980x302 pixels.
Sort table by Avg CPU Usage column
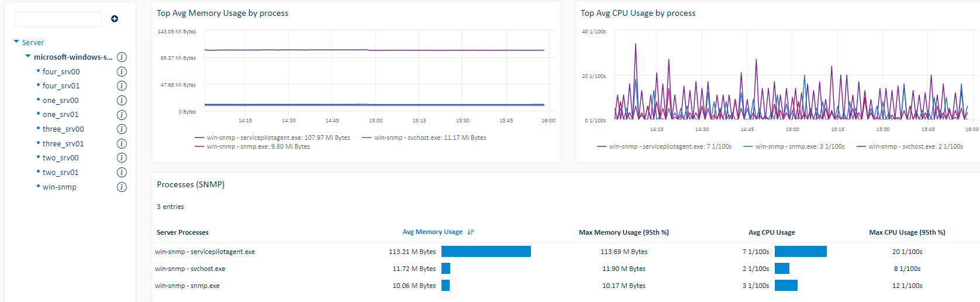coord(771,232)
